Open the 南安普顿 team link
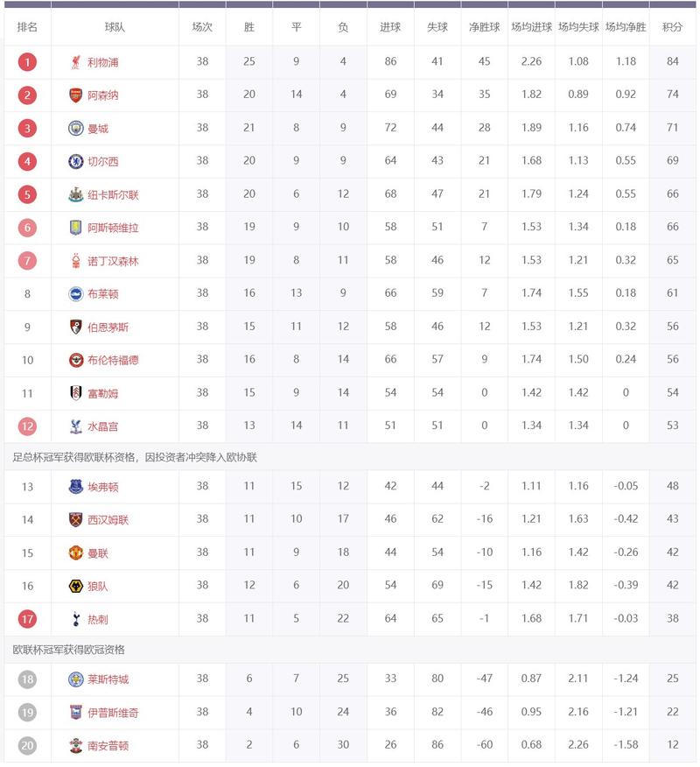The height and width of the screenshot is (767, 700). [x=108, y=746]
